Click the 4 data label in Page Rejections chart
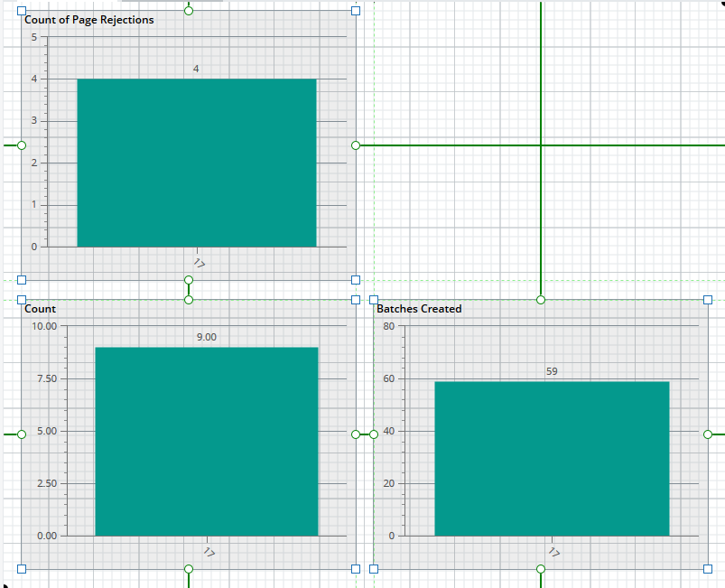 [x=196, y=69]
